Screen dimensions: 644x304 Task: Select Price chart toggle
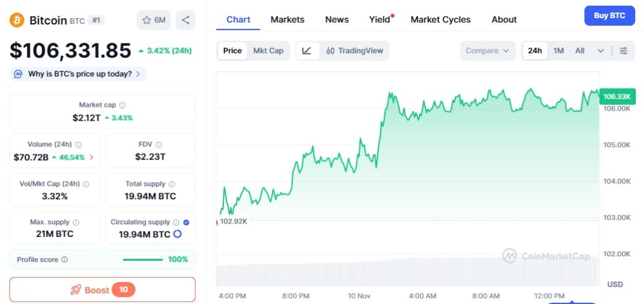pyautogui.click(x=233, y=51)
